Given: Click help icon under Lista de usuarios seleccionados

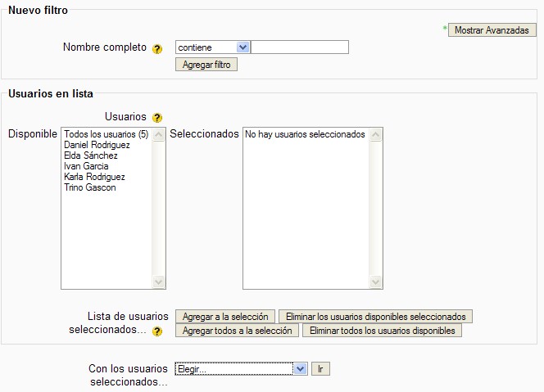Looking at the screenshot, I should [157, 331].
